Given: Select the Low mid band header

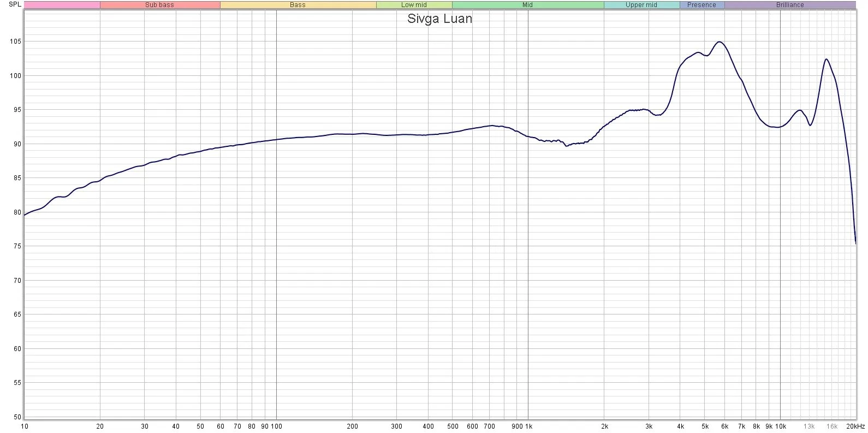Looking at the screenshot, I should pyautogui.click(x=414, y=5).
